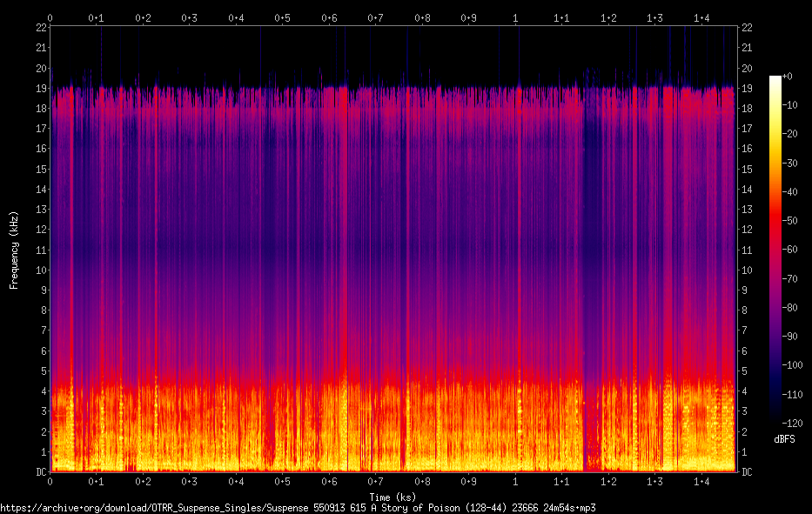The width and height of the screenshot is (812, 514).
Task: Click the 0.1 marker on top time axis
Action: (x=96, y=18)
